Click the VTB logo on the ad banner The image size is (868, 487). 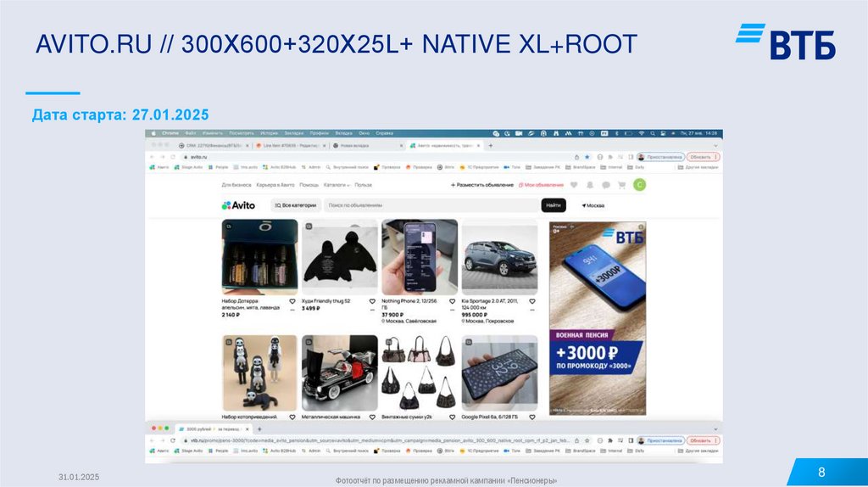point(623,236)
